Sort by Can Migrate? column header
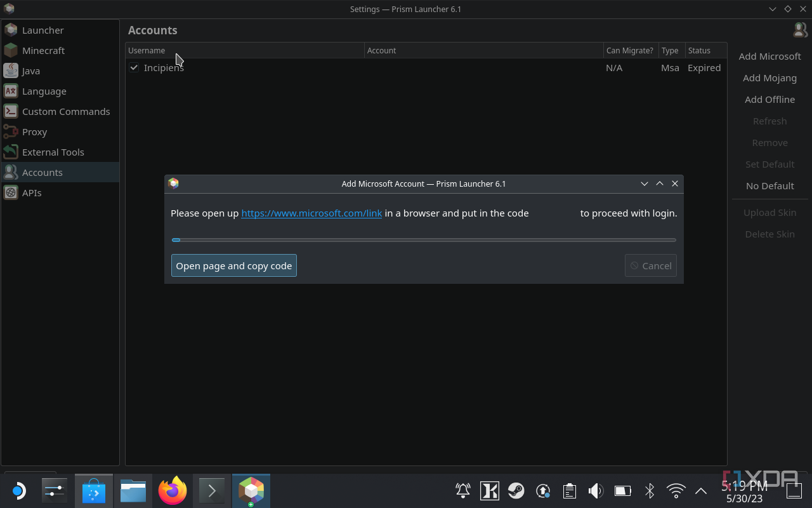 click(631, 50)
